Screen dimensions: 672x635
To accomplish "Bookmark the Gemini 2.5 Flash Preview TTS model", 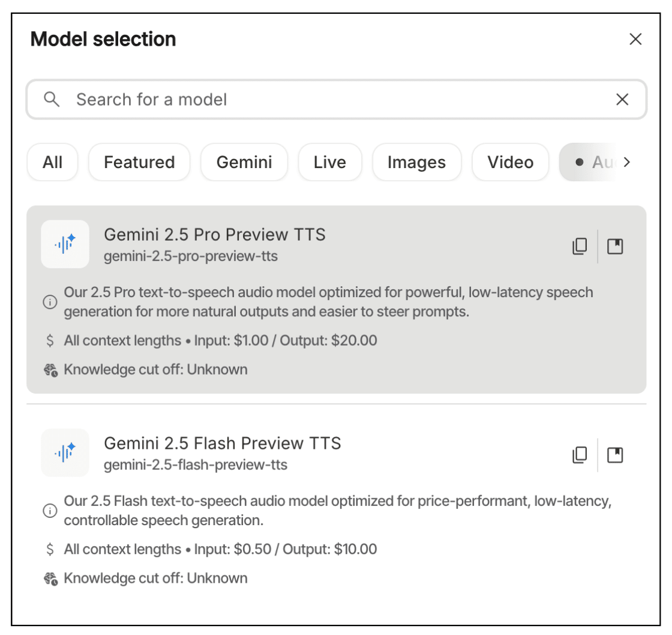I will [x=614, y=456].
